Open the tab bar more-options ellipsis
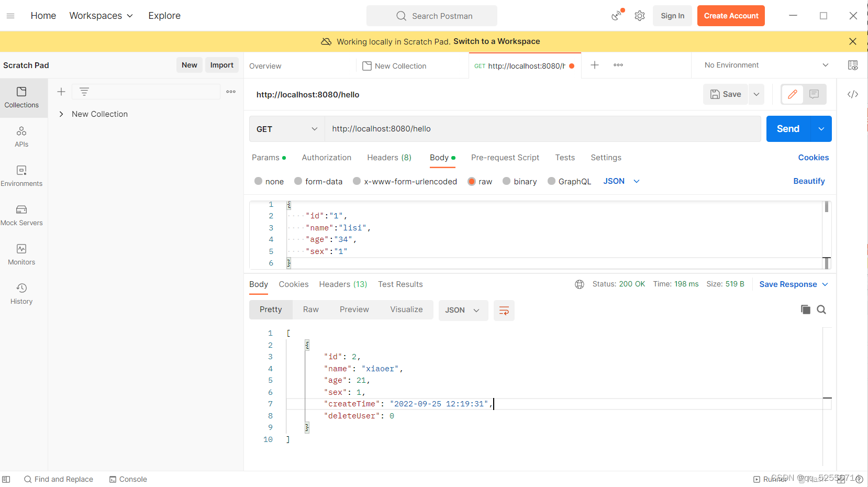This screenshot has width=868, height=487. (618, 65)
